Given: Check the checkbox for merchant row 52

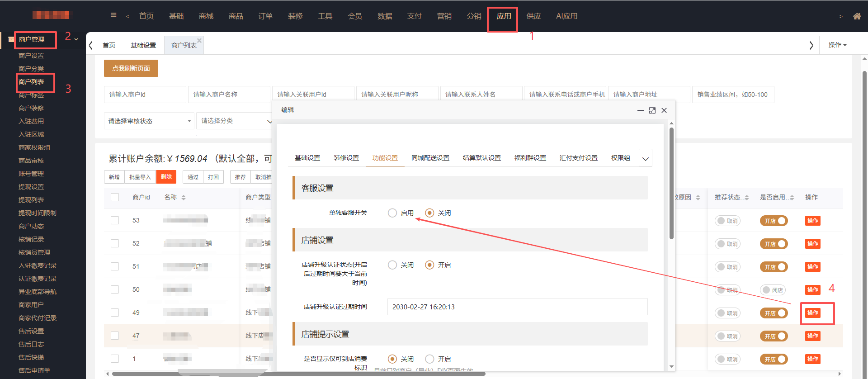Looking at the screenshot, I should pos(115,243).
